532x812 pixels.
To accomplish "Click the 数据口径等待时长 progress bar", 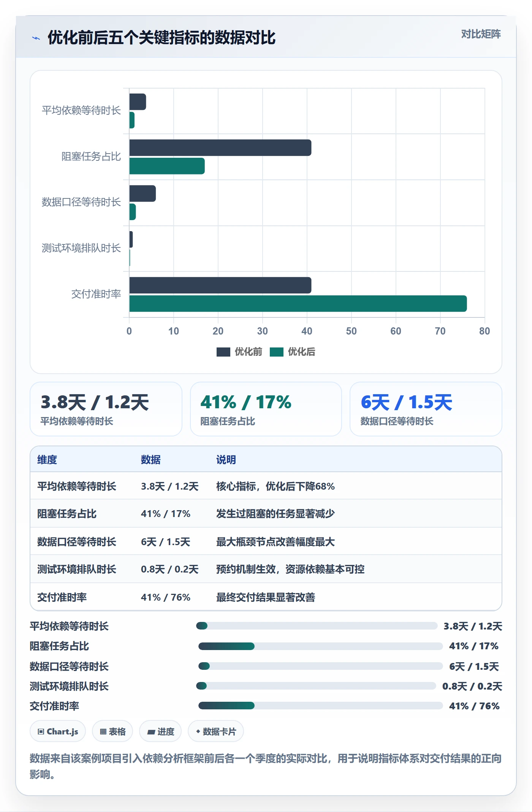I will click(320, 666).
